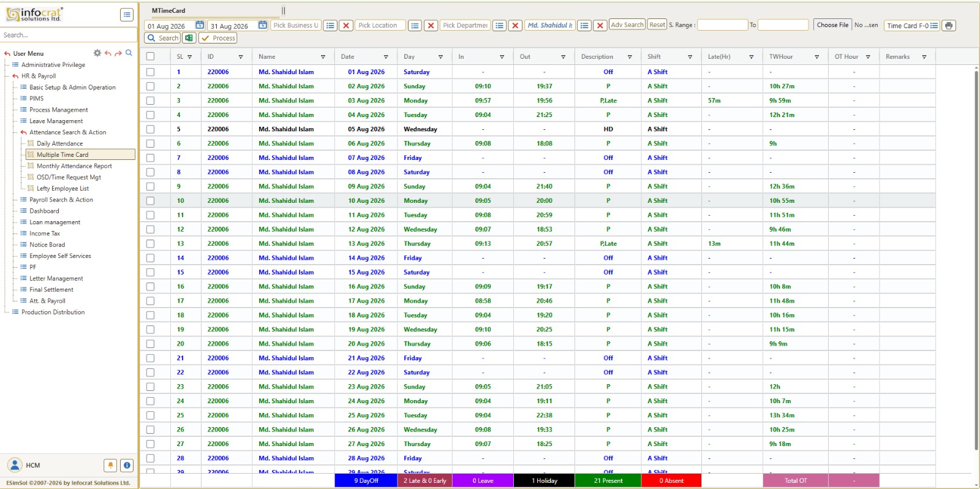Viewport: 980px width, 489px height.
Task: Open the list view icon beside logo
Action: pos(127,15)
